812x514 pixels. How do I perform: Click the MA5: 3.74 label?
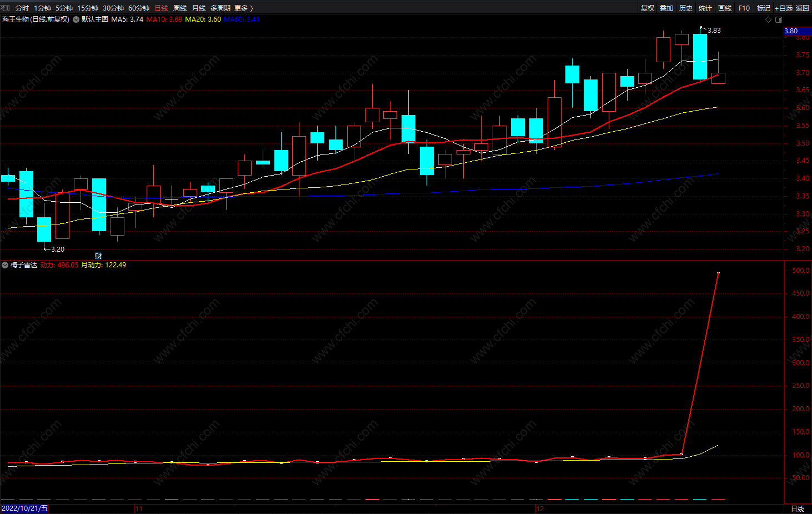(127, 19)
